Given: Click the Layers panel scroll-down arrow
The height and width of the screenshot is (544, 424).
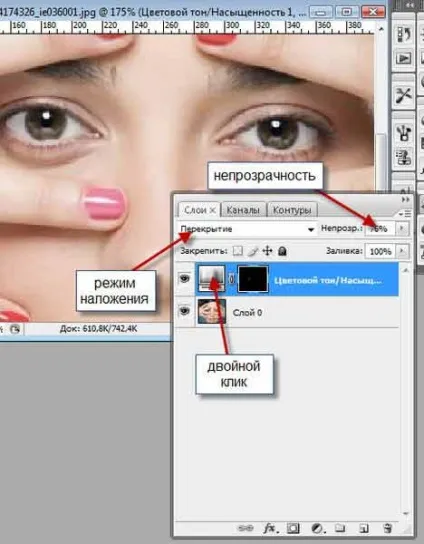Looking at the screenshot, I should tap(405, 513).
